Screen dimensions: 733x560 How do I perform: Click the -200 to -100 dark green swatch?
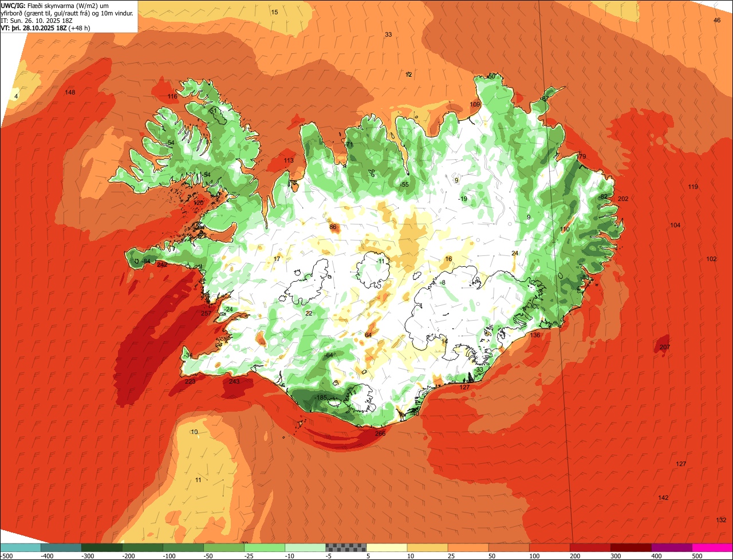coord(143,547)
